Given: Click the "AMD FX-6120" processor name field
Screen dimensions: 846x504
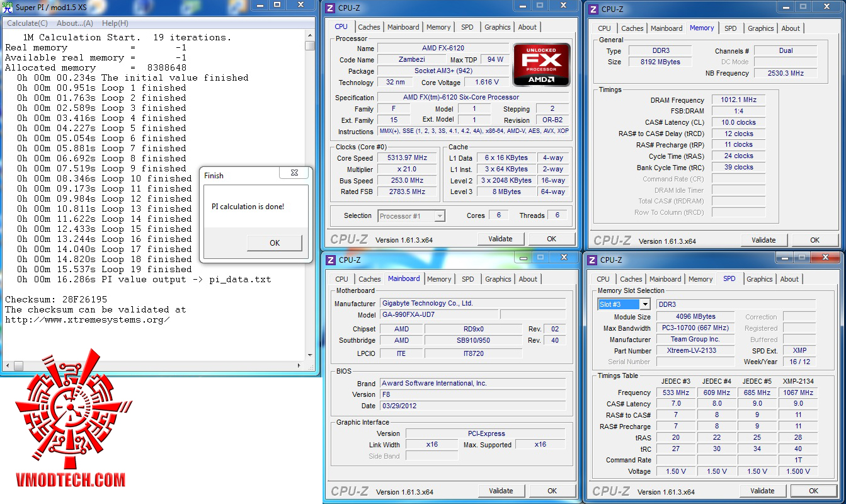Looking at the screenshot, I should click(x=443, y=49).
